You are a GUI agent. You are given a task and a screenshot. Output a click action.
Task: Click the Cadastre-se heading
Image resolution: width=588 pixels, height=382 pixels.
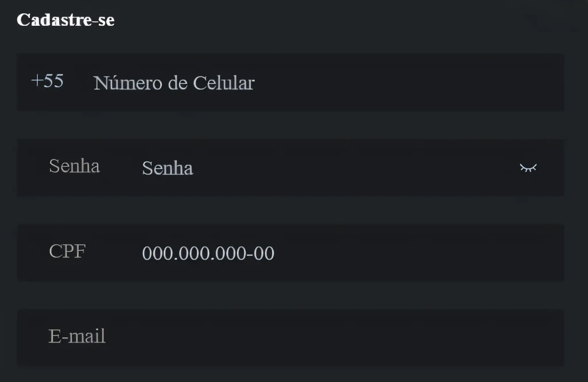tap(65, 20)
